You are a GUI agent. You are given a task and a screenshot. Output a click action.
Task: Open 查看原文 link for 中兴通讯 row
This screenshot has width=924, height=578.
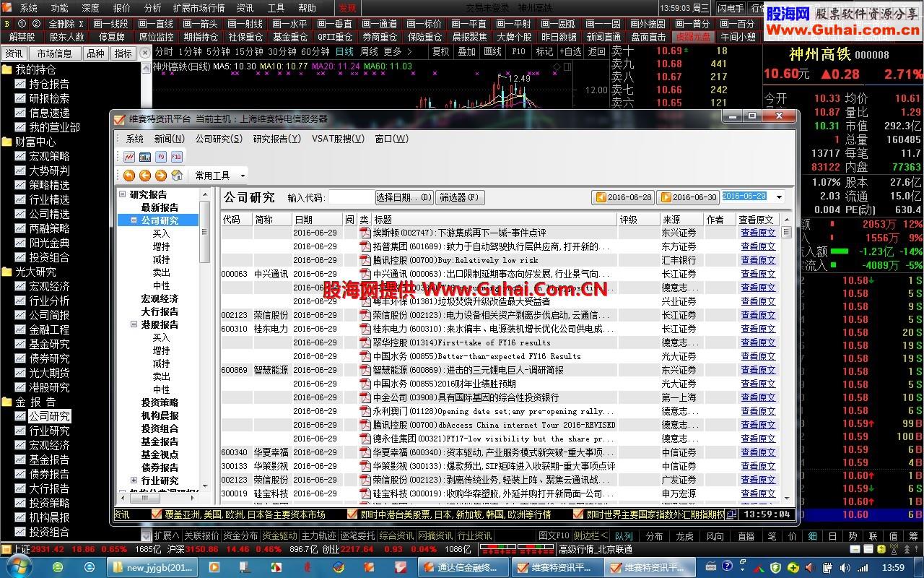(x=758, y=274)
